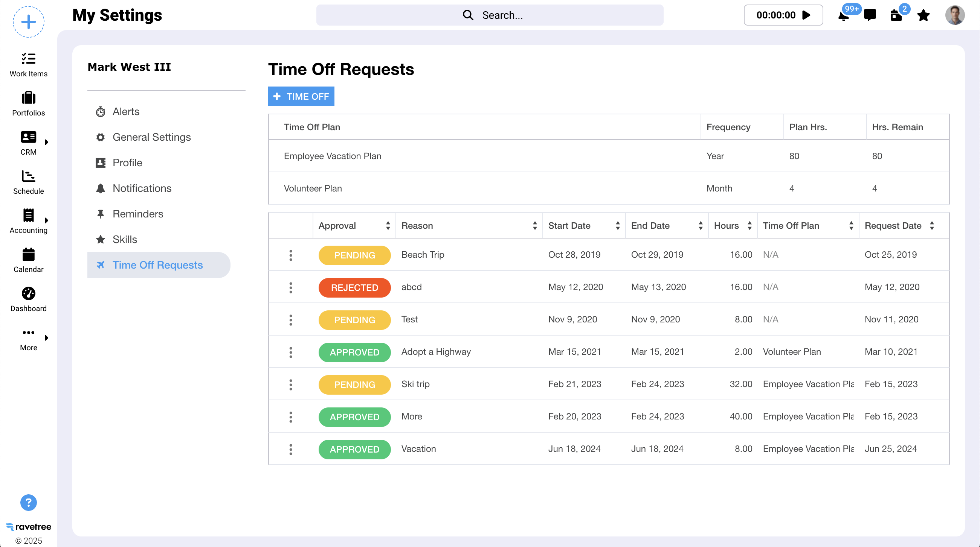This screenshot has width=980, height=547.
Task: Expand the Accounting submenu arrow
Action: pos(46,220)
